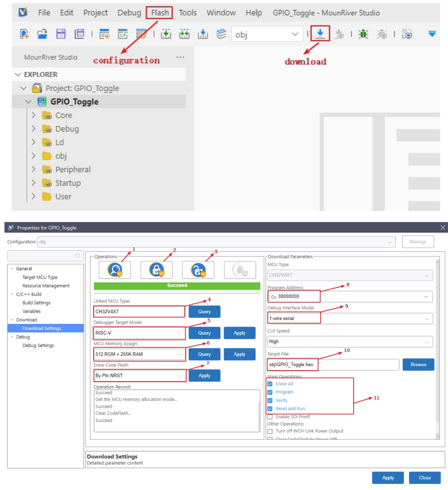Open the Tools menu
Viewport: 448px width, 490px height.
point(188,13)
